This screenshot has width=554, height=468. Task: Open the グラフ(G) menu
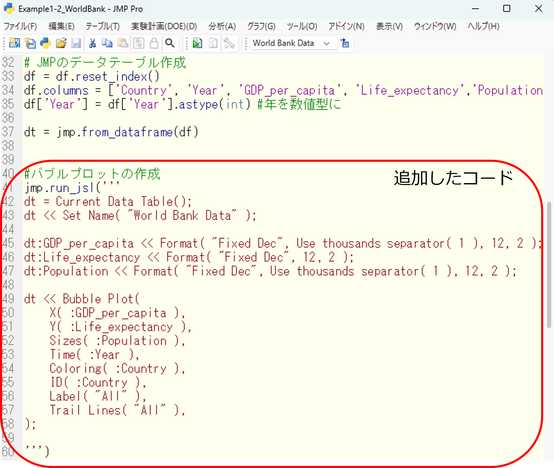(x=261, y=26)
